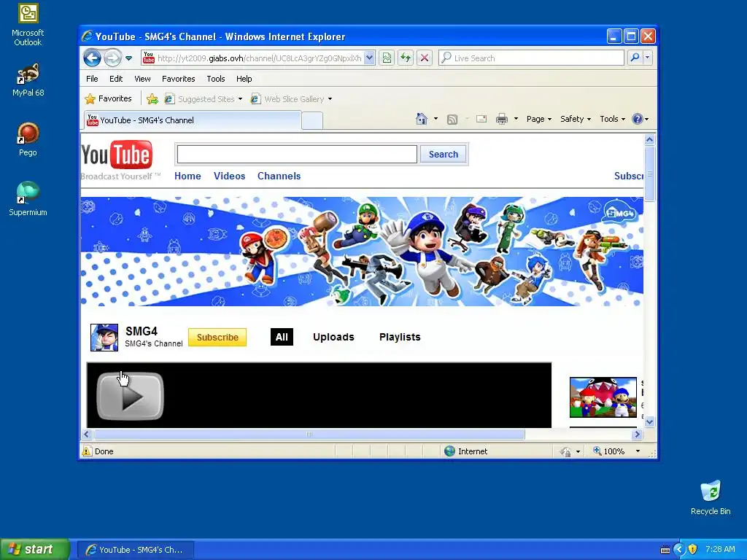The height and width of the screenshot is (560, 747).
Task: Open the Print options dropdown arrow
Action: point(516,119)
